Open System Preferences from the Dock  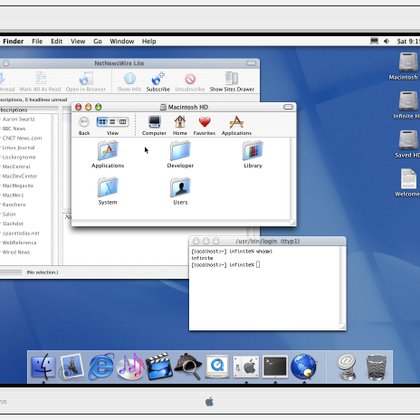(246, 367)
